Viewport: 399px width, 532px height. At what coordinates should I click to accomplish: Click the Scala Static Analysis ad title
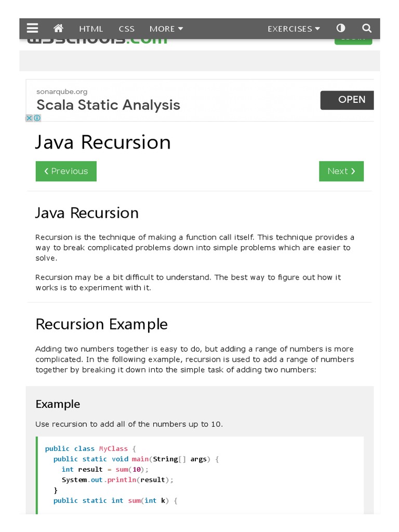(108, 105)
